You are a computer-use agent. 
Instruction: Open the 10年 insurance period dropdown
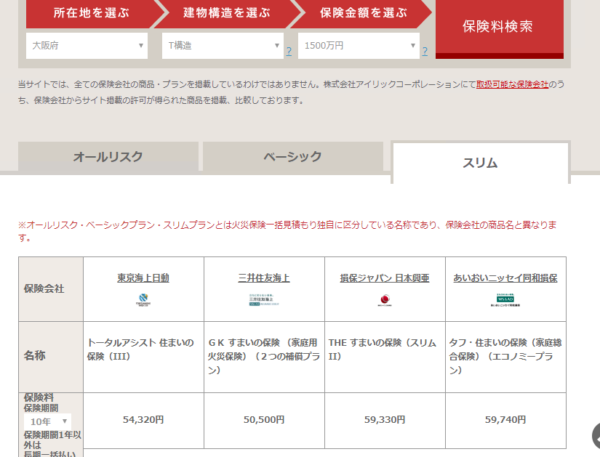(47, 421)
